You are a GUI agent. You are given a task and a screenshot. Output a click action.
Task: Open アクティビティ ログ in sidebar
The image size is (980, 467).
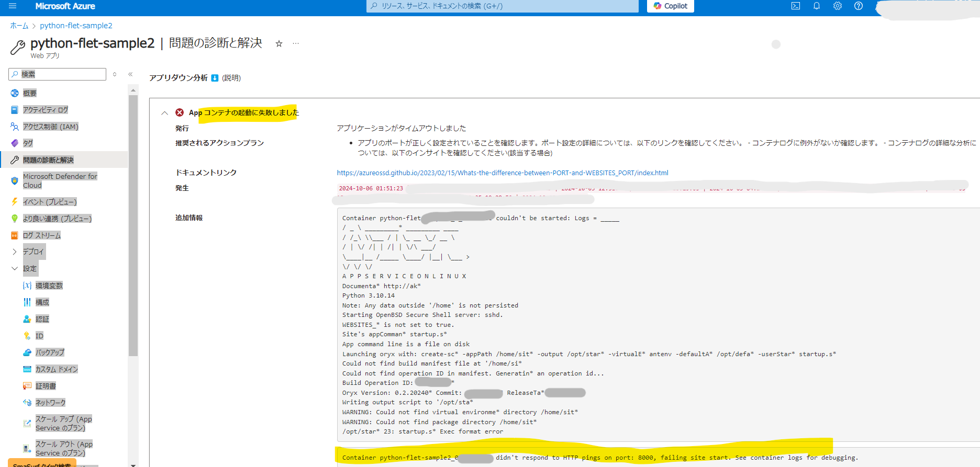click(46, 110)
